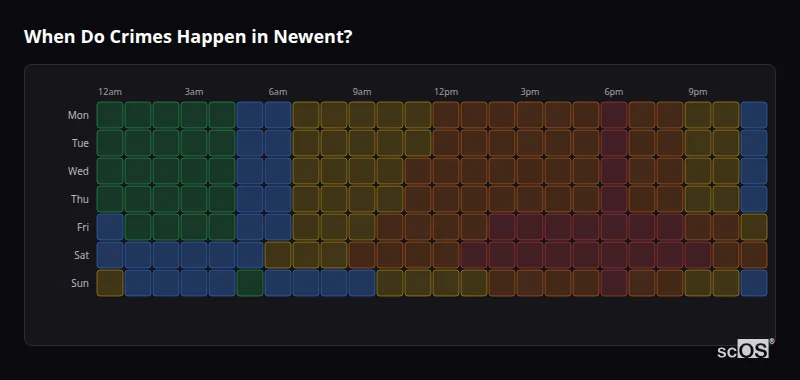The image size is (800, 380).
Task: Select the Saturday 6pm heatmap cell
Action: tap(614, 255)
